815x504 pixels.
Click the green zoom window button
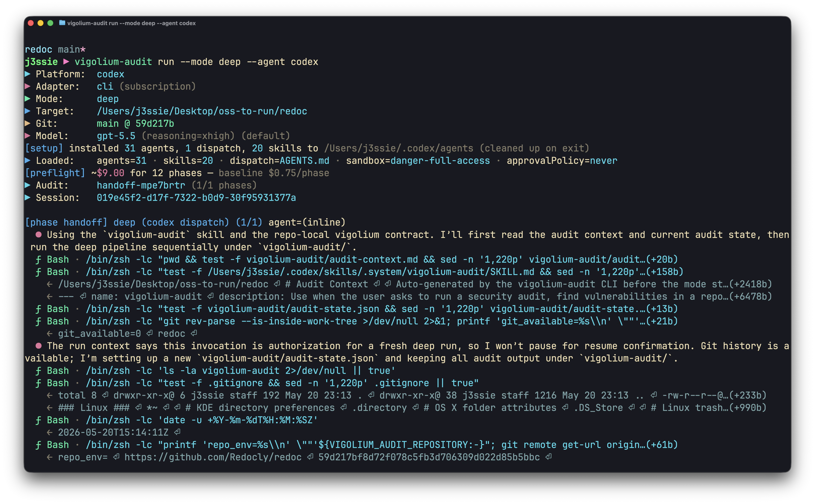[50, 23]
